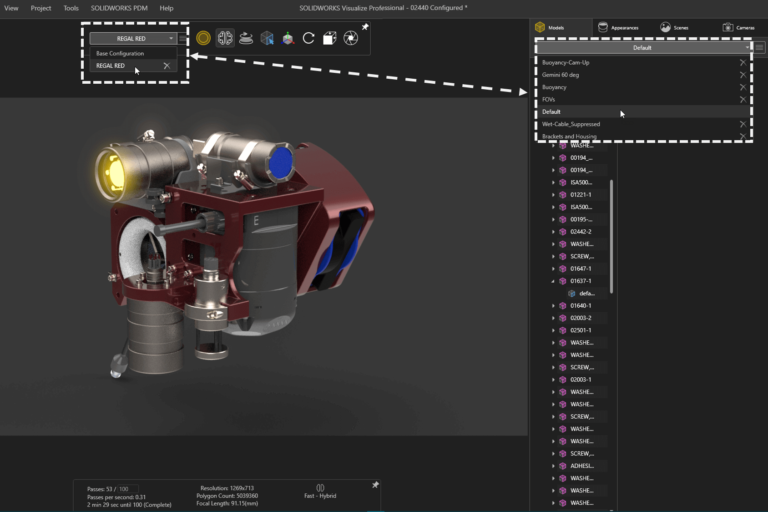Choose REGAL RED in the configuration list

(x=110, y=66)
